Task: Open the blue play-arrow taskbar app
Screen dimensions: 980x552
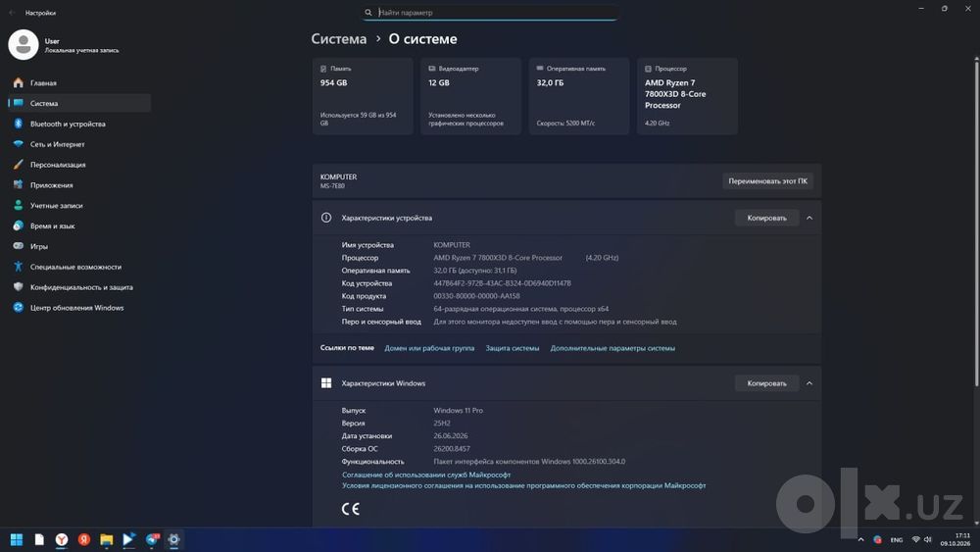Action: pos(128,539)
